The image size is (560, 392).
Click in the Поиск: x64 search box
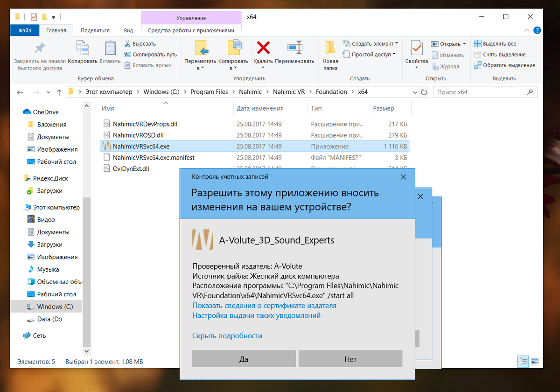tap(485, 92)
